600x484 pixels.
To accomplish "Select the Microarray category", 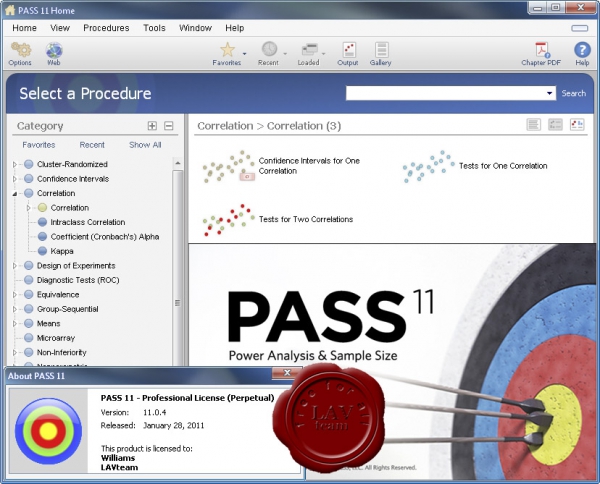I will click(x=56, y=338).
